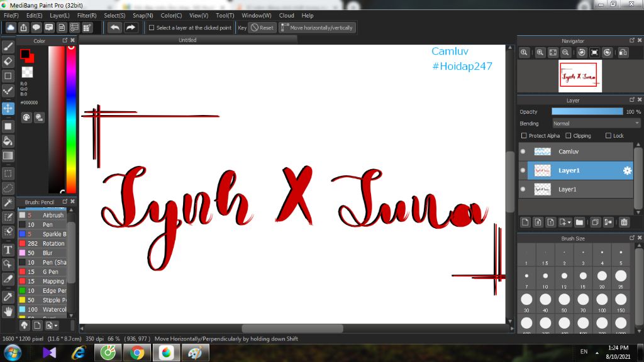Click the Windows Start button

click(13, 353)
